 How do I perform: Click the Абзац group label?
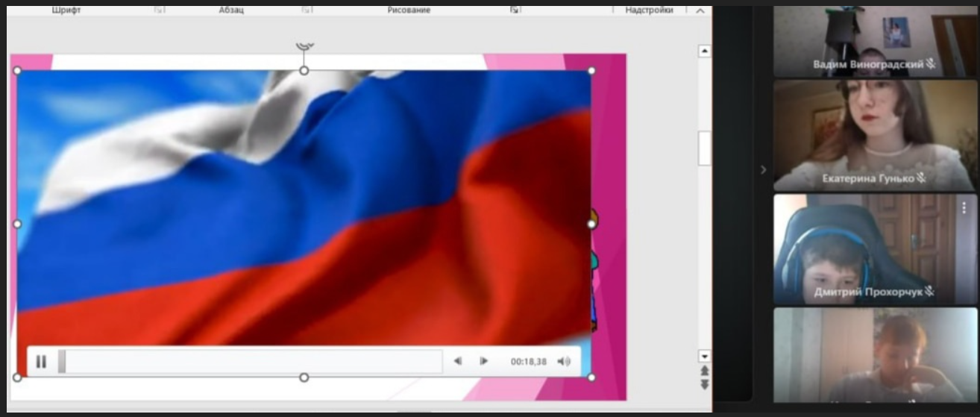coord(231,10)
